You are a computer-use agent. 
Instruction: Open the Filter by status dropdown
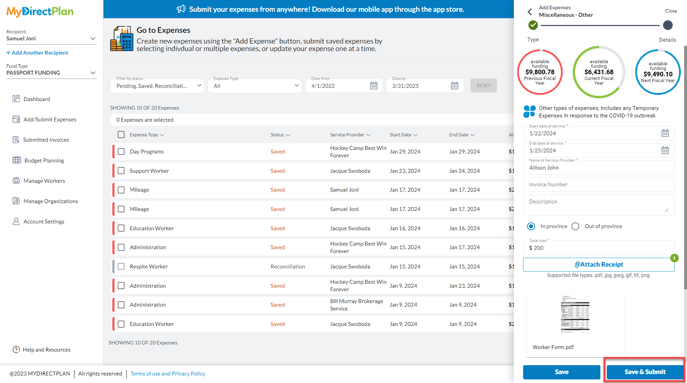tap(157, 85)
